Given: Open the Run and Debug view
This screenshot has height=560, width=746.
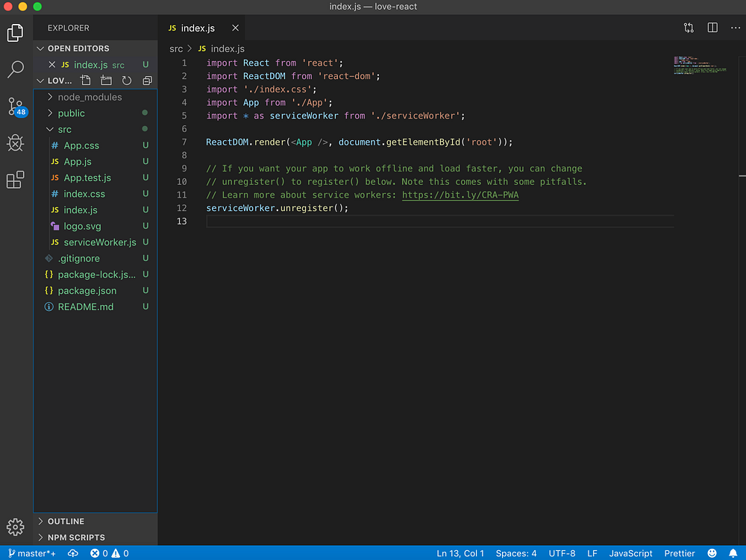Looking at the screenshot, I should tap(16, 143).
